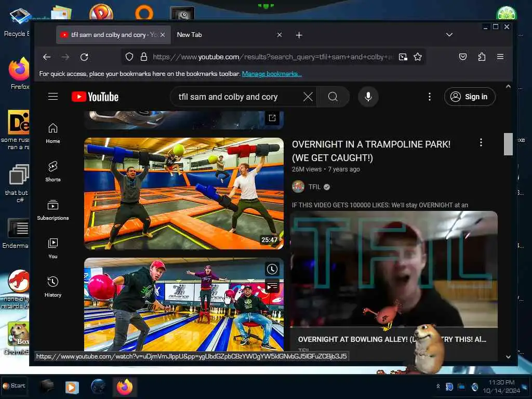Expand the list all tabs chevron

(449, 35)
